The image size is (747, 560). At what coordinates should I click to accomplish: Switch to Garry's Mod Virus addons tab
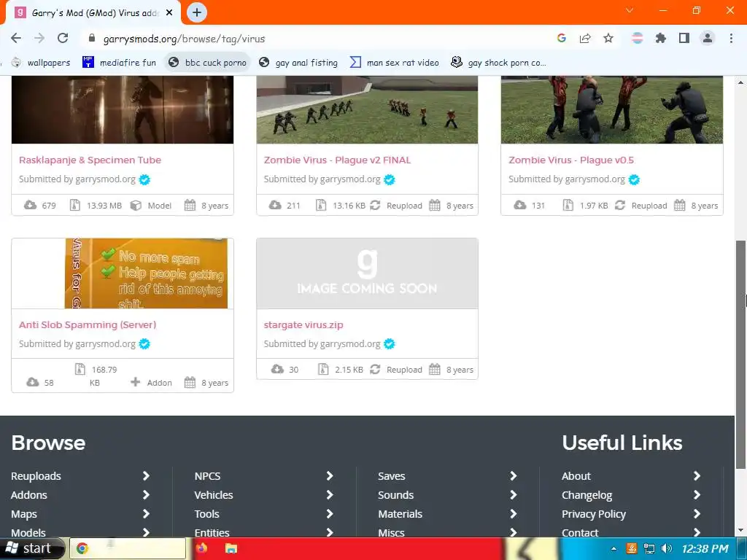point(93,13)
